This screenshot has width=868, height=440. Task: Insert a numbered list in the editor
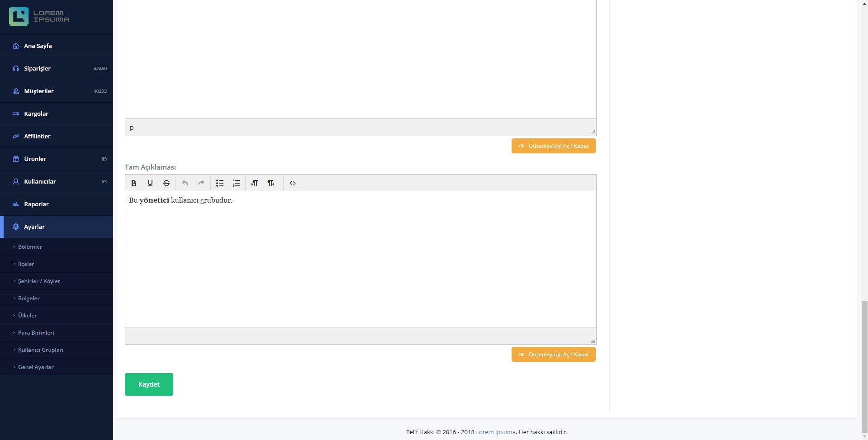pyautogui.click(x=236, y=183)
